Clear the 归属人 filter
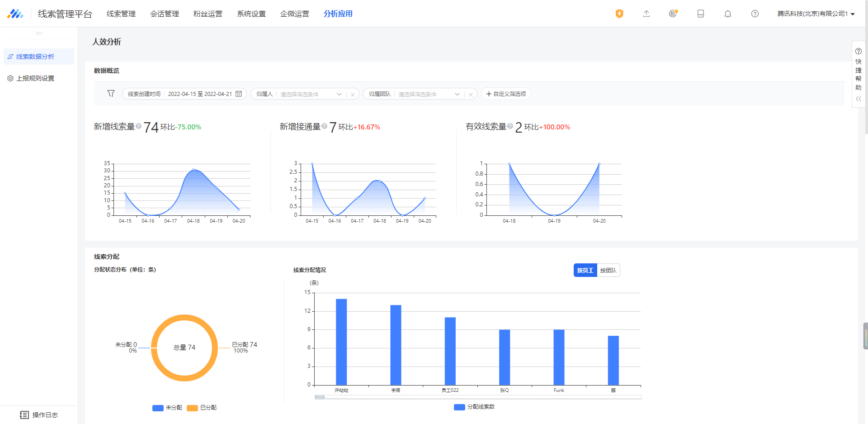This screenshot has width=868, height=424. point(353,95)
